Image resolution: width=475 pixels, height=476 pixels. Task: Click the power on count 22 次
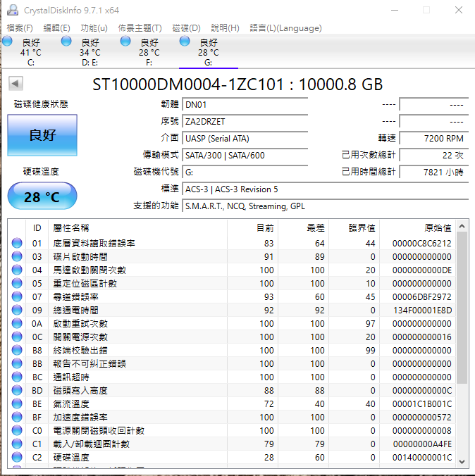(x=433, y=156)
